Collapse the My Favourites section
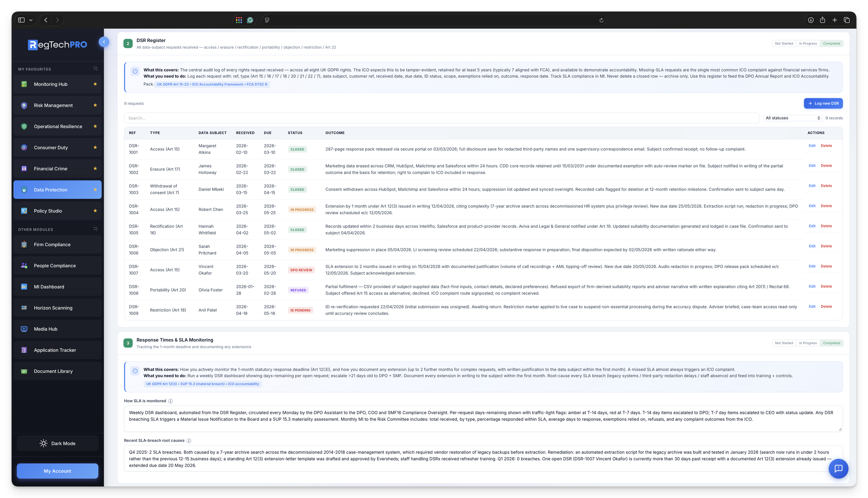This screenshot has height=498, width=868. pos(95,69)
